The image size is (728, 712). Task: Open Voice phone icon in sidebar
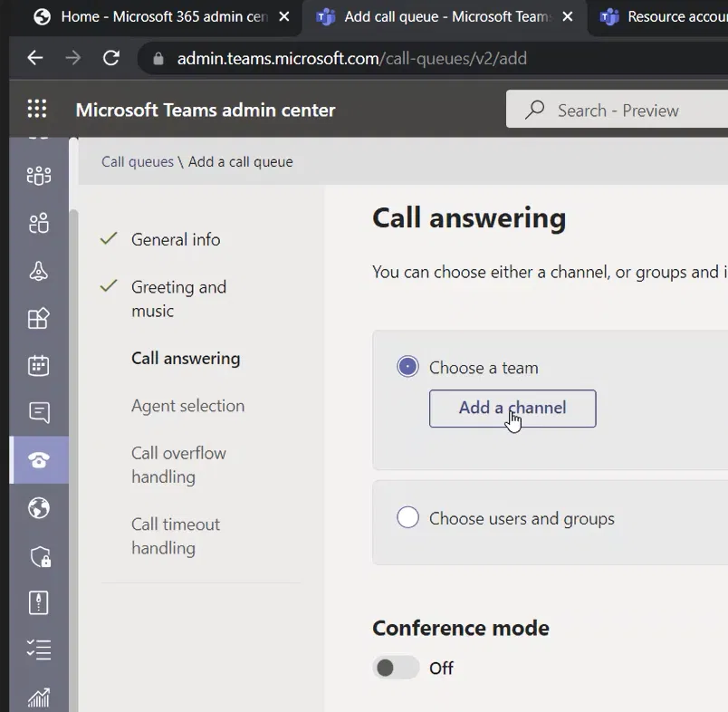(x=39, y=460)
